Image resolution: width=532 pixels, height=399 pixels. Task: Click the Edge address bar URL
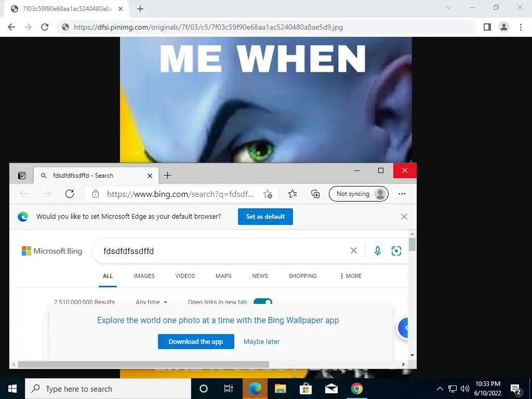coord(180,194)
